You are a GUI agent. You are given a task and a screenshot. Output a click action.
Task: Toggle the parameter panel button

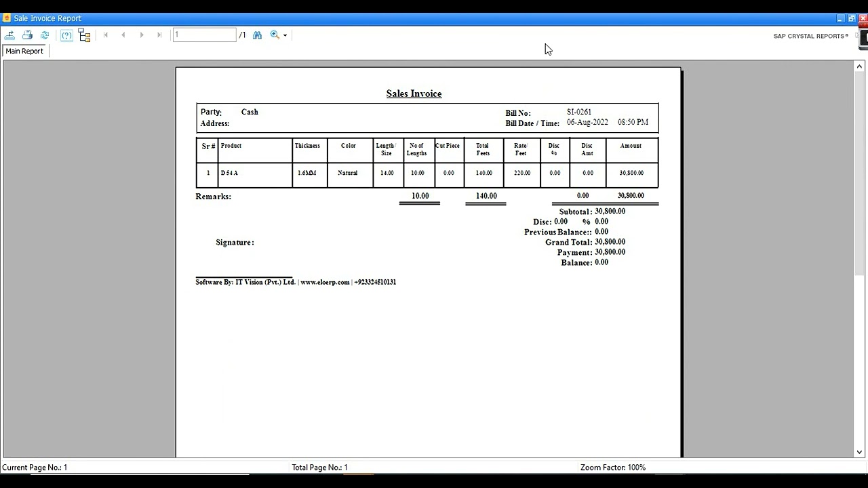(66, 35)
